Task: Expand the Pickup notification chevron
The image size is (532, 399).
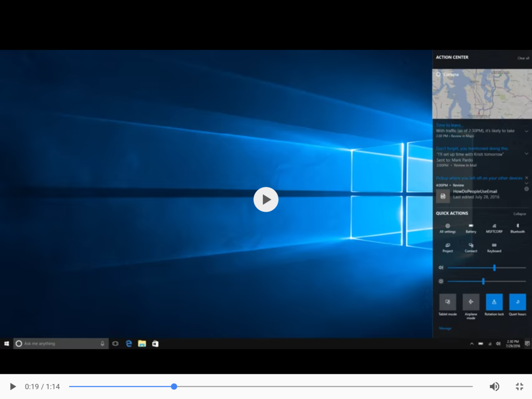Action: tap(527, 183)
